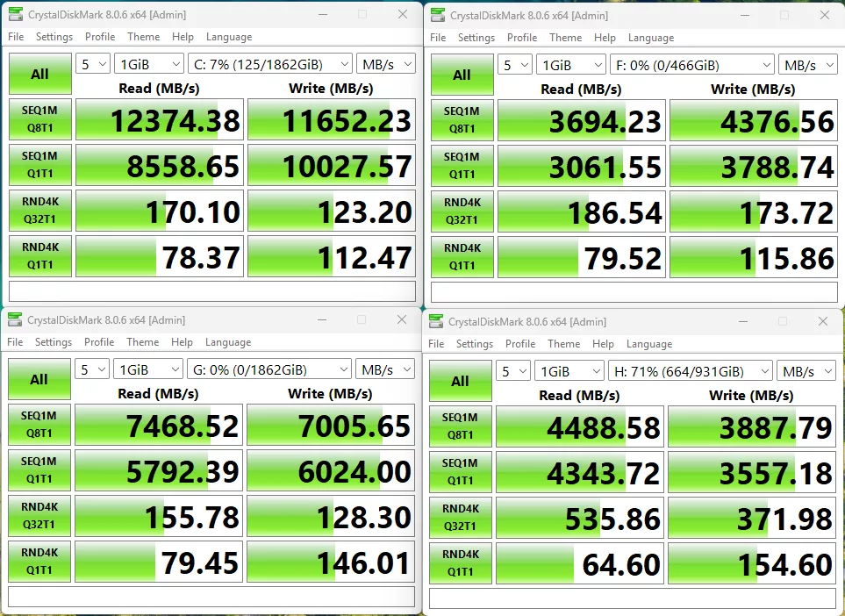Image resolution: width=845 pixels, height=616 pixels.
Task: Open the Profile menu in the H: drive window
Action: coord(520,344)
